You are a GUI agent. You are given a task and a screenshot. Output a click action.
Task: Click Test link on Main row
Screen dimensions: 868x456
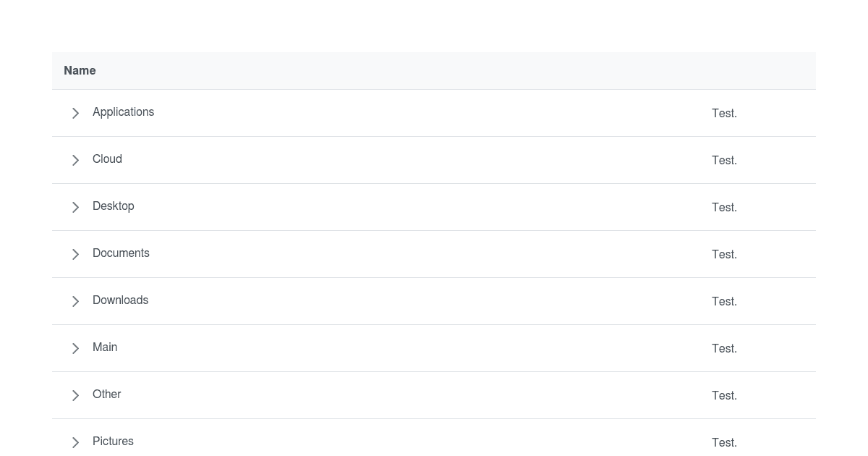(x=724, y=348)
